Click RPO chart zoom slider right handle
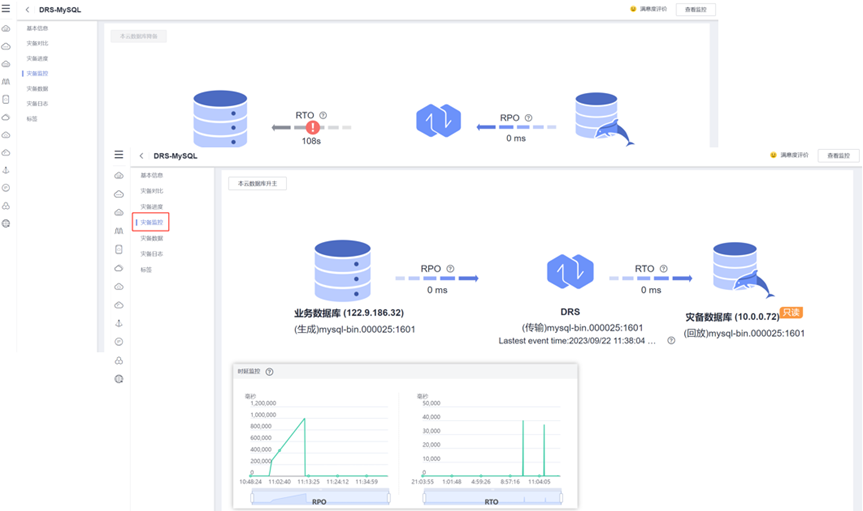 click(x=389, y=498)
